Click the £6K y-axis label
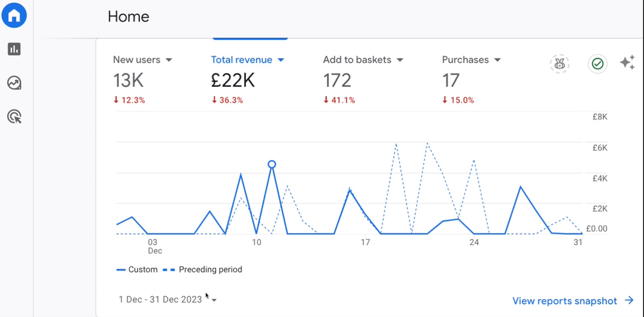This screenshot has width=644, height=317. pyautogui.click(x=600, y=148)
